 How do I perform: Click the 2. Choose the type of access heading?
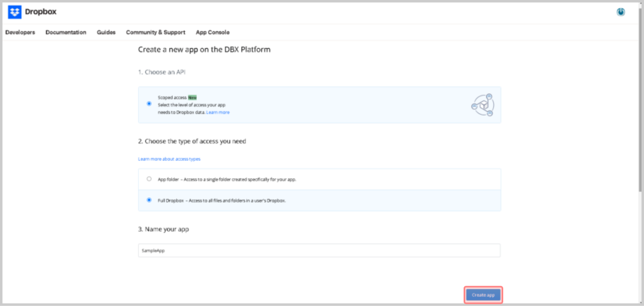pos(192,141)
